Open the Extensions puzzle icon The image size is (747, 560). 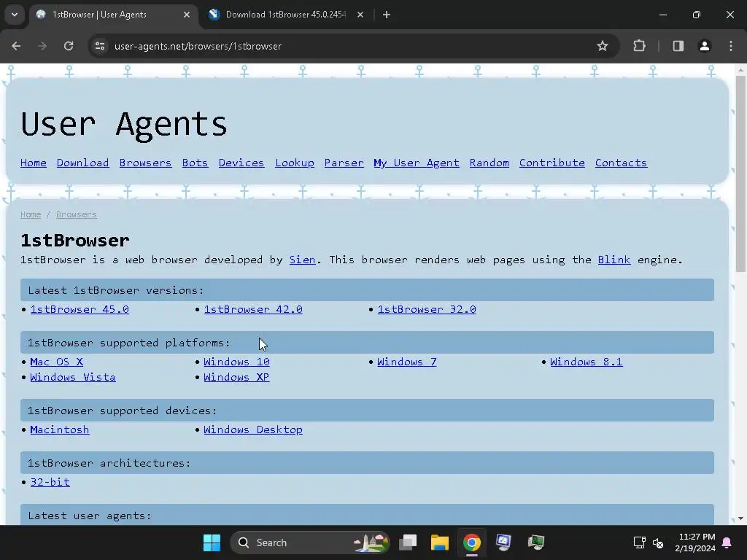click(639, 46)
